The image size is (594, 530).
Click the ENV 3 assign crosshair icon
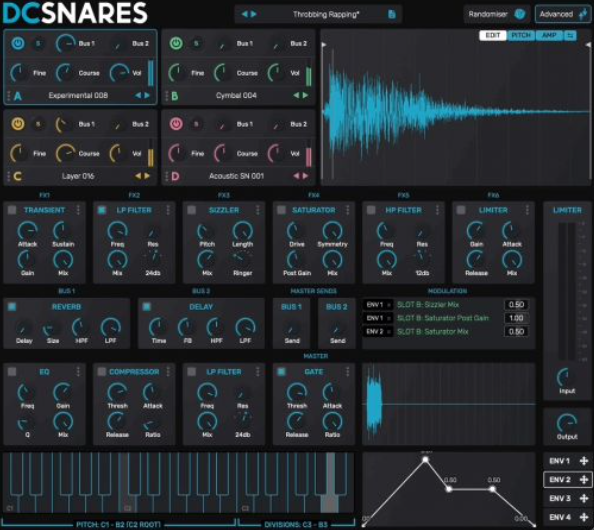[584, 498]
